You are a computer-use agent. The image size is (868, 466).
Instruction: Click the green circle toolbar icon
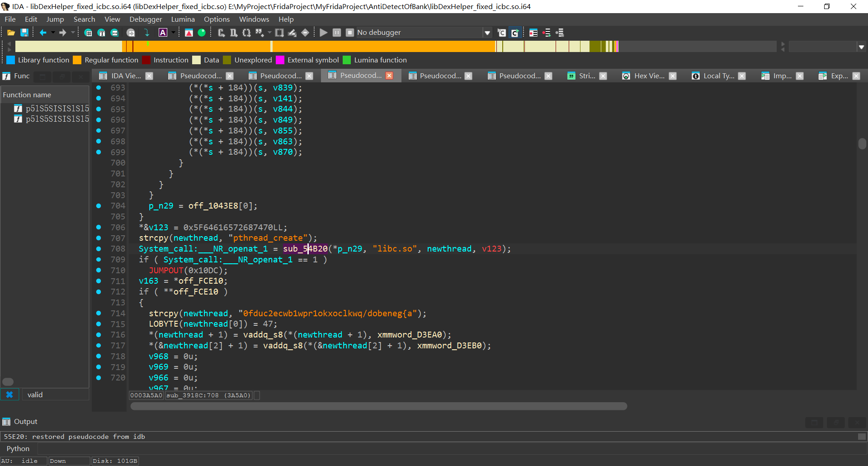(202, 33)
